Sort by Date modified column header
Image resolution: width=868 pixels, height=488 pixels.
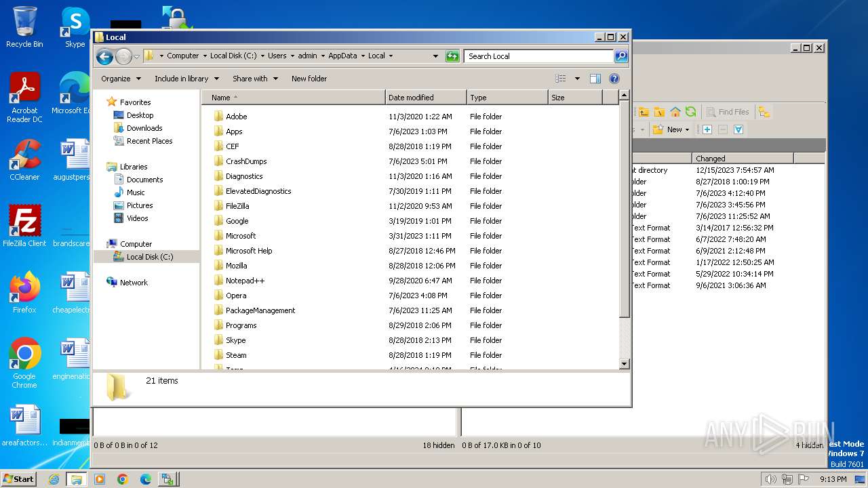[x=426, y=98]
